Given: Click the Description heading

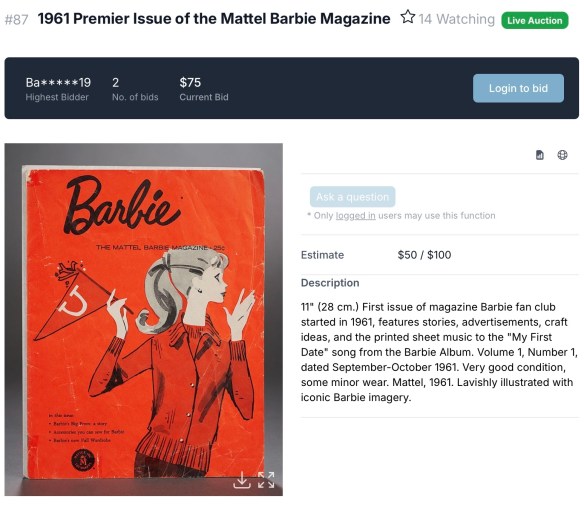Looking at the screenshot, I should [x=330, y=283].
